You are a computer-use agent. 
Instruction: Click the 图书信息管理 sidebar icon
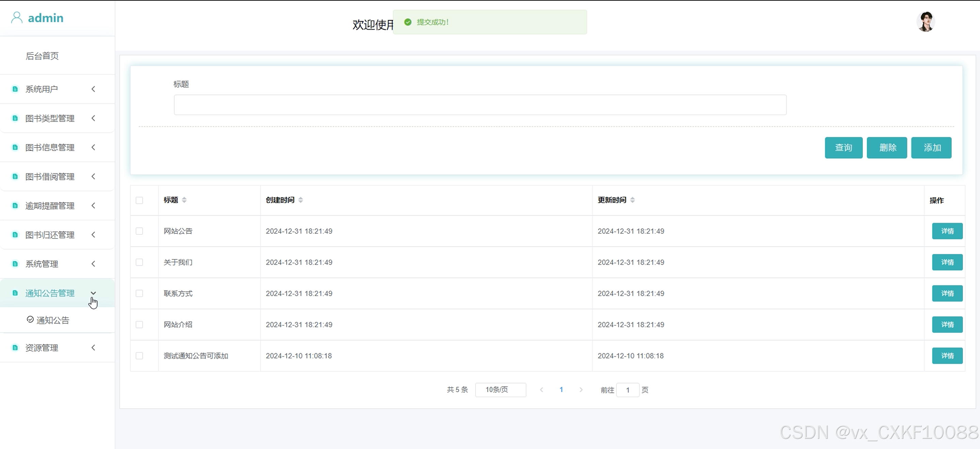tap(15, 148)
